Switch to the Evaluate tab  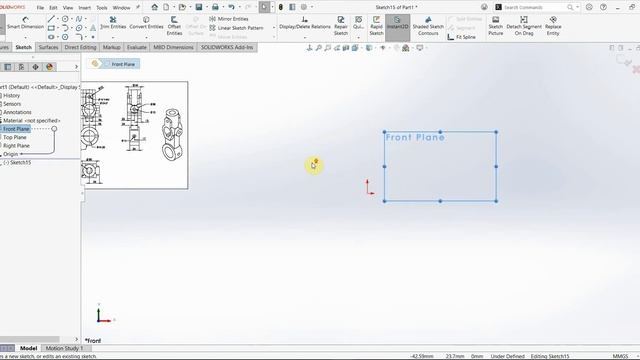(x=136, y=47)
